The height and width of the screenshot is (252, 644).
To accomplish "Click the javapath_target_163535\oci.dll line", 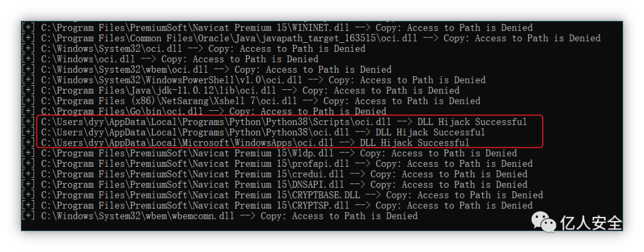I will tap(312, 38).
